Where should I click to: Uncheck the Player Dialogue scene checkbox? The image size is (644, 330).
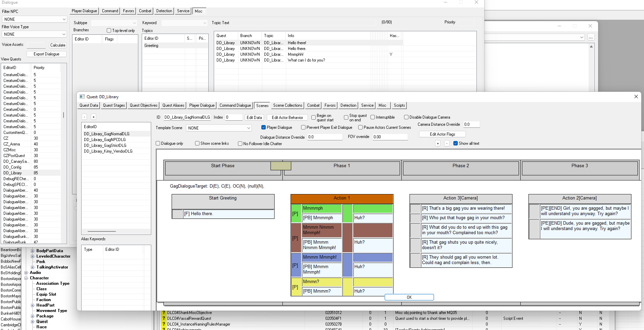[x=263, y=127]
